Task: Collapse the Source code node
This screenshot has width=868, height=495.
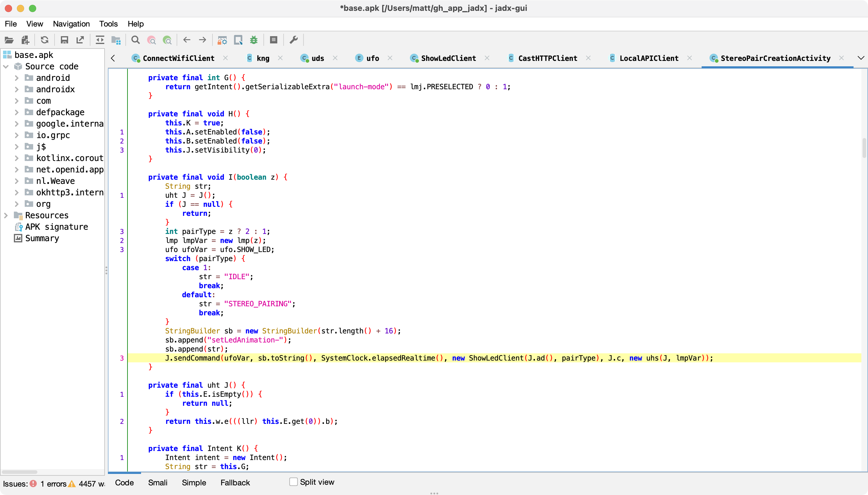Action: click(x=6, y=67)
